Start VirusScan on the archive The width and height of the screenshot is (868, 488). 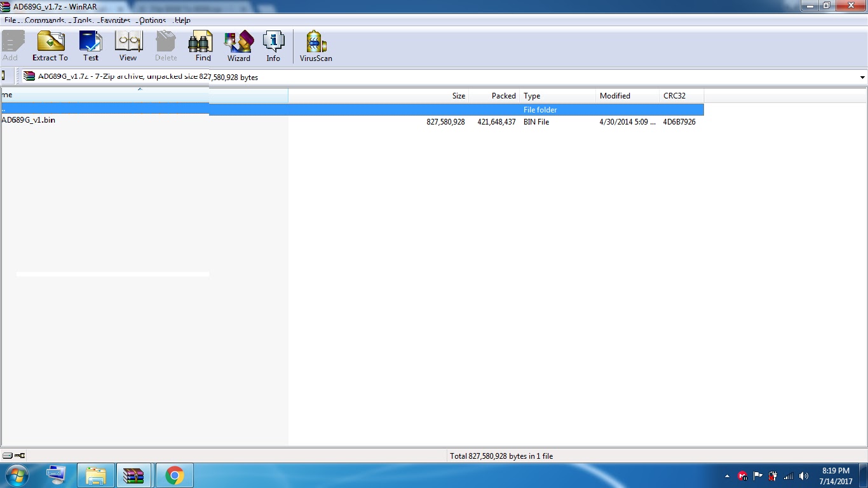coord(316,46)
